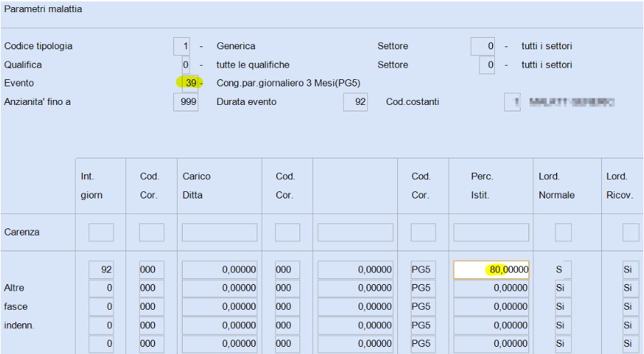Click the Carenza row label
This screenshot has height=354, width=644.
click(x=22, y=232)
